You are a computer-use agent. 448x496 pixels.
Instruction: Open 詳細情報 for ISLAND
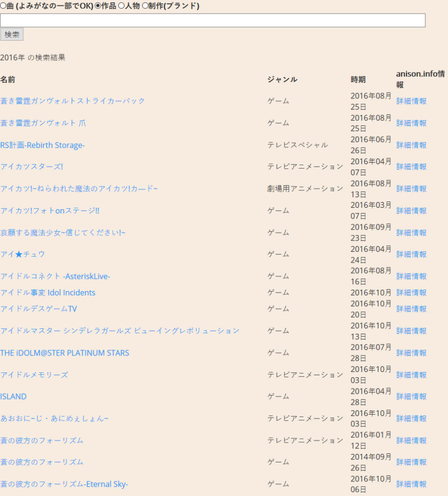(411, 396)
